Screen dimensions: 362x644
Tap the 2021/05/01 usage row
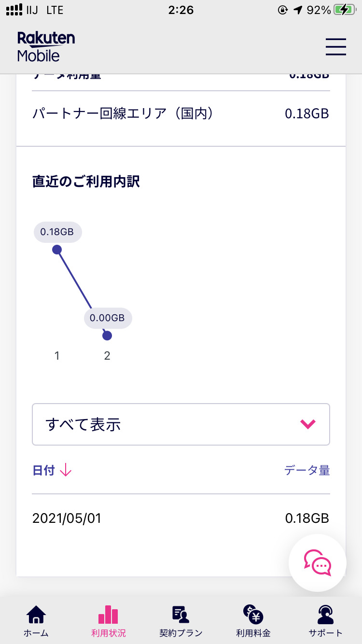point(181,518)
